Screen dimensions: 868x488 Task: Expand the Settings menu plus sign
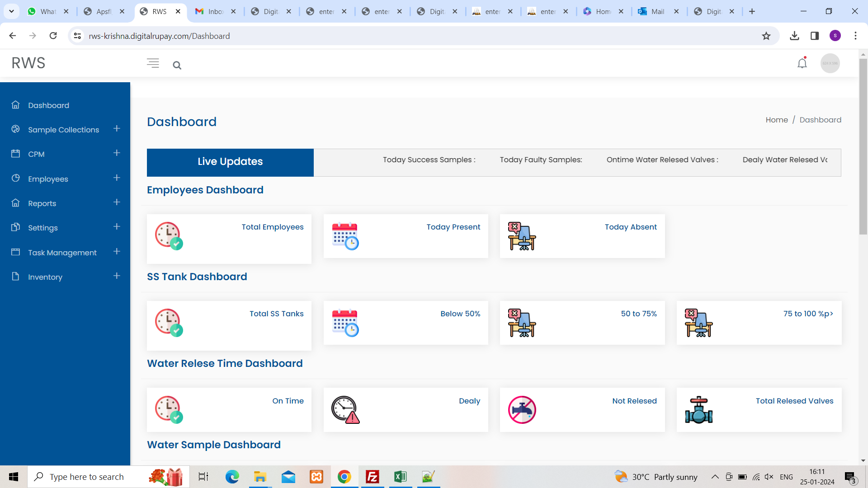[x=117, y=227]
